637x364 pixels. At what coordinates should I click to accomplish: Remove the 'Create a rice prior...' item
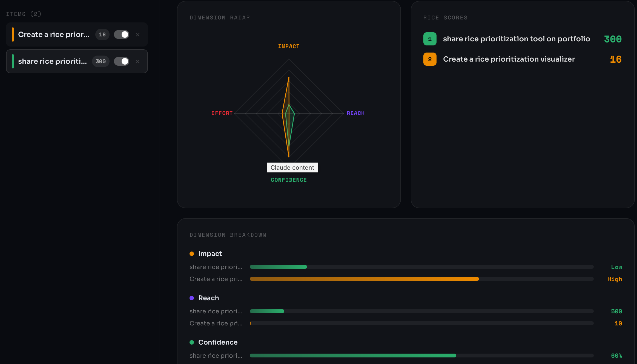pyautogui.click(x=138, y=35)
